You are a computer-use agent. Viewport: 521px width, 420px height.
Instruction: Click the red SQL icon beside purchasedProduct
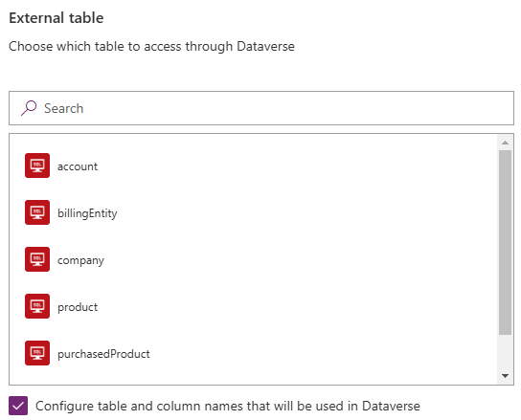click(37, 353)
